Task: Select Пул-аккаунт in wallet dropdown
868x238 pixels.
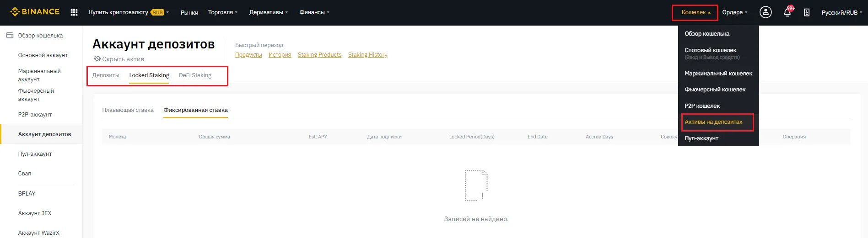Action: pos(701,138)
